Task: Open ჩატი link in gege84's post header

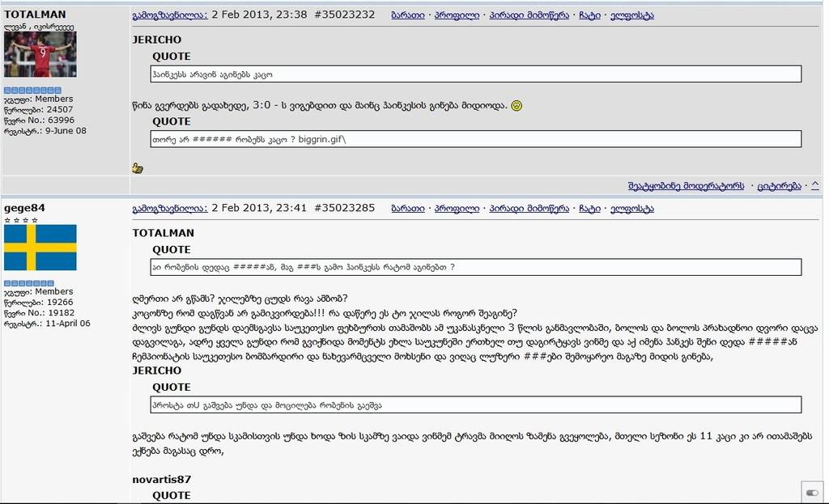Action: (x=589, y=208)
